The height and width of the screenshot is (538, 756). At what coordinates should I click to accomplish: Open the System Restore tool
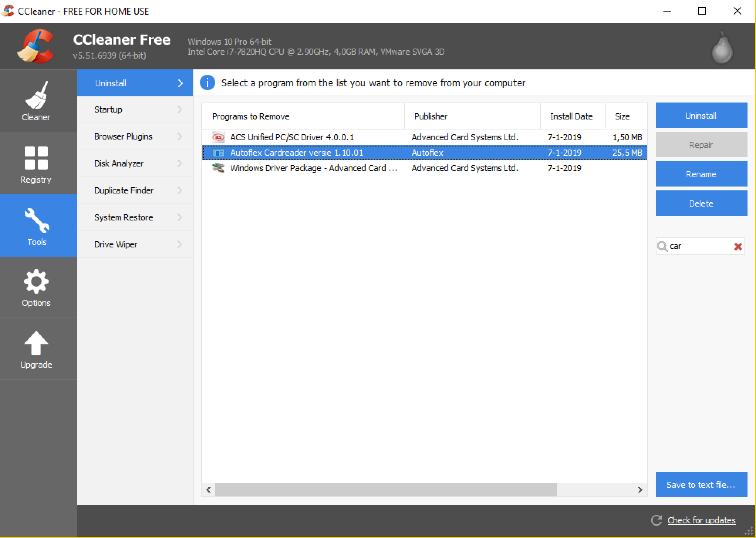coord(123,217)
